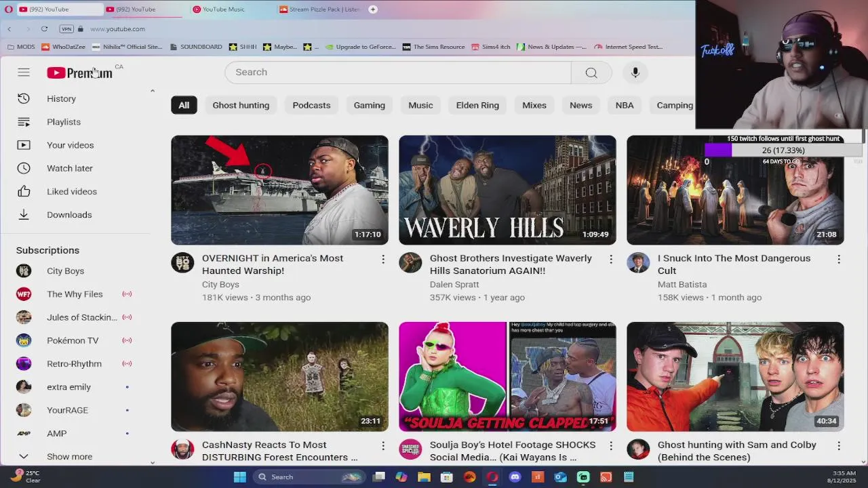The image size is (868, 488).
Task: Click the sidebar scroll-down arrow
Action: (x=153, y=463)
